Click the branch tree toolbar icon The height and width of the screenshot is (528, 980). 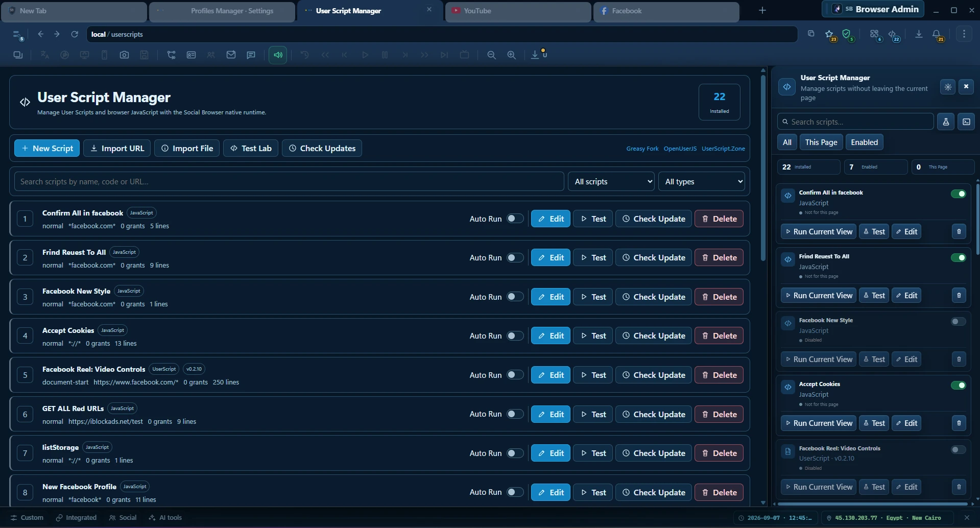(x=171, y=55)
